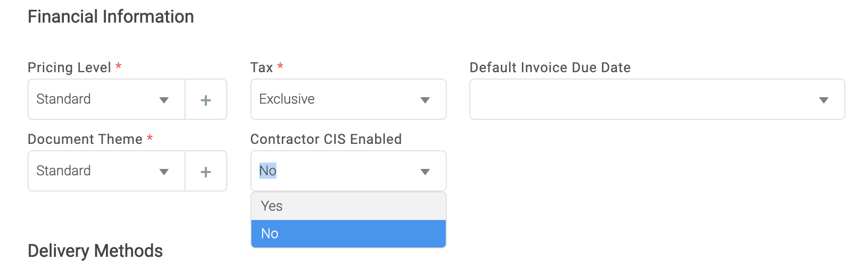Click the Contractor CIS Enabled label
The width and height of the screenshot is (868, 275).
click(x=326, y=139)
